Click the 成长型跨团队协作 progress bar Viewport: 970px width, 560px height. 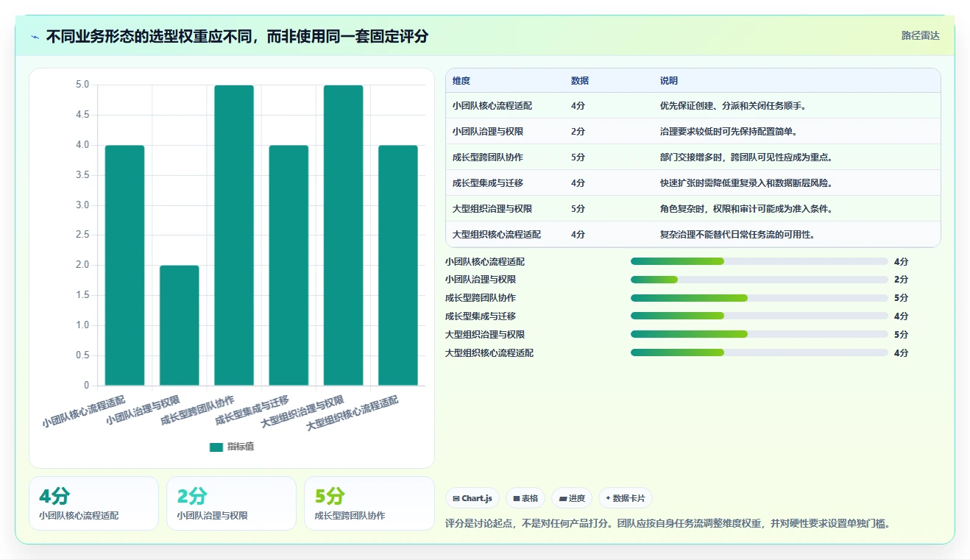(760, 298)
